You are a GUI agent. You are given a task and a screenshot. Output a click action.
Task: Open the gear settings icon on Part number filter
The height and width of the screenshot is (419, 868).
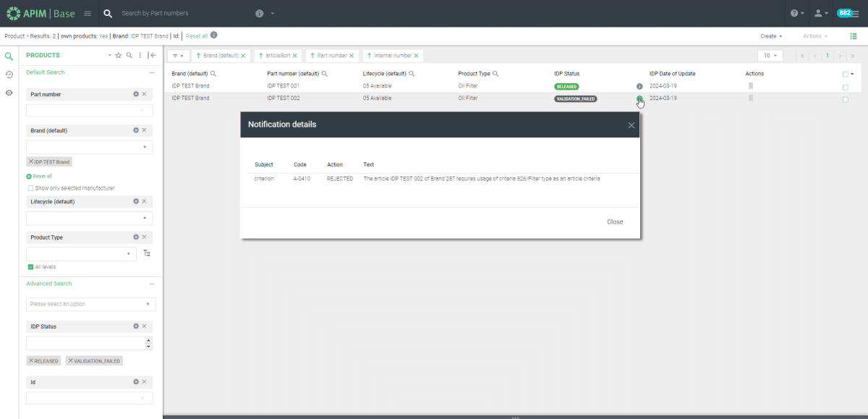point(135,94)
